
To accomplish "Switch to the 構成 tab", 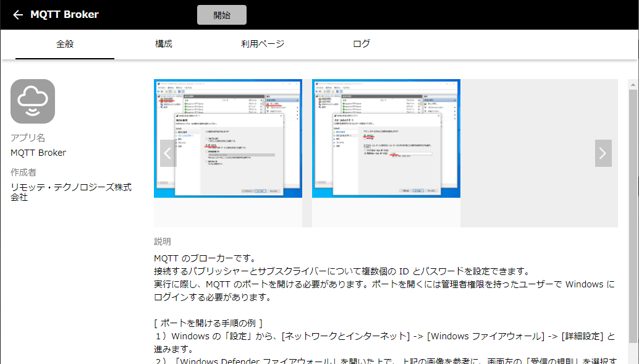I will coord(163,44).
